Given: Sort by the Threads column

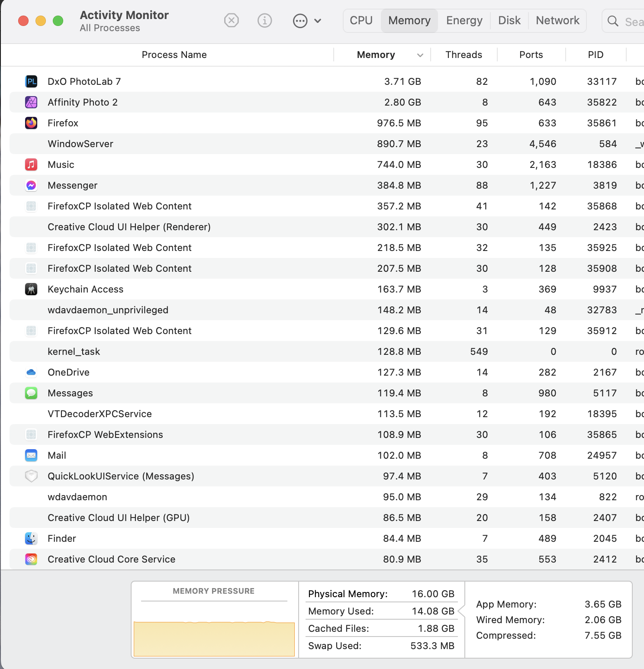Looking at the screenshot, I should point(464,55).
